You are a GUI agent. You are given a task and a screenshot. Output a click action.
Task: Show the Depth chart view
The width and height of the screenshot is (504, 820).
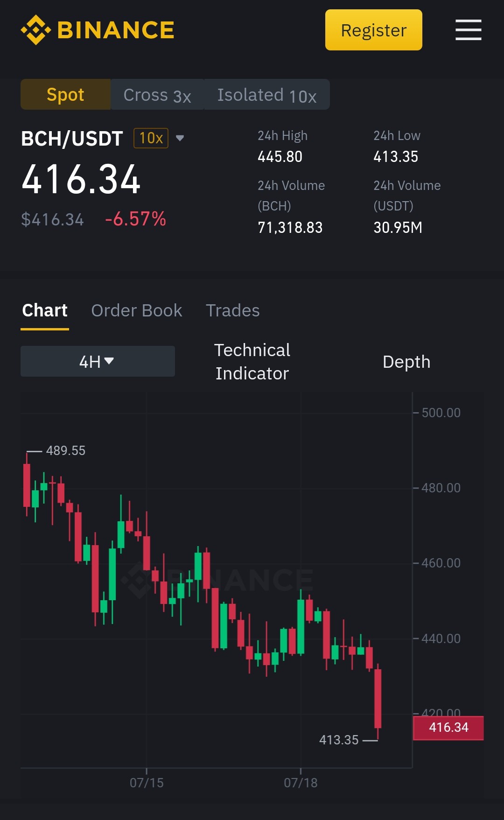click(x=406, y=362)
